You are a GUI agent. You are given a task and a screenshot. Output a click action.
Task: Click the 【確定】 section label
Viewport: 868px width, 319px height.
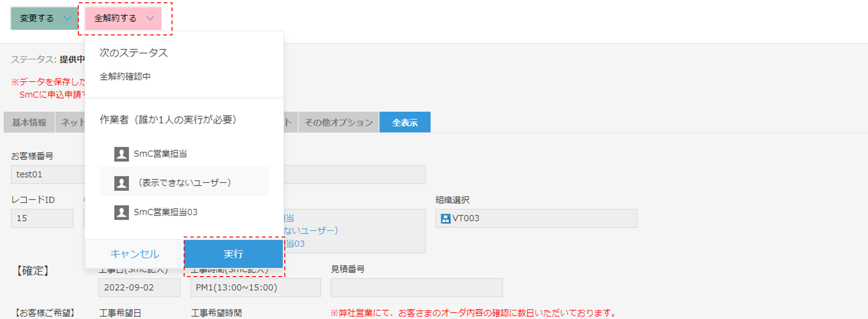[33, 271]
